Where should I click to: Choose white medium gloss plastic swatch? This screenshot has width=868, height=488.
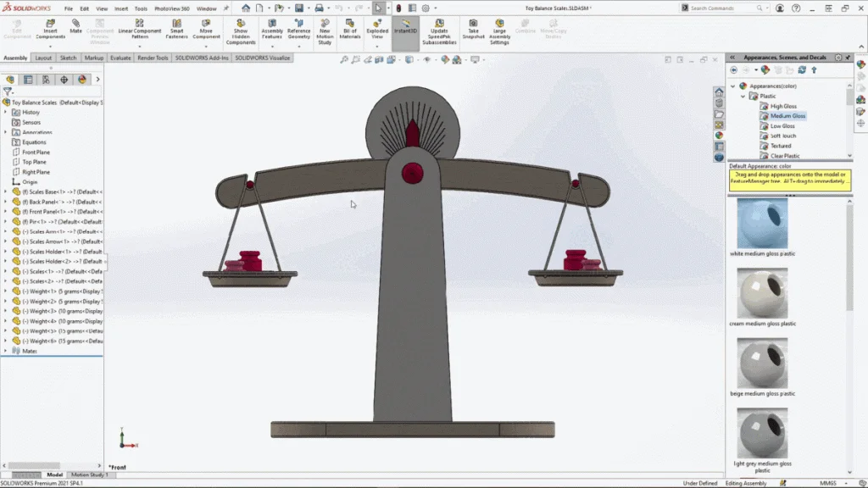point(762,224)
